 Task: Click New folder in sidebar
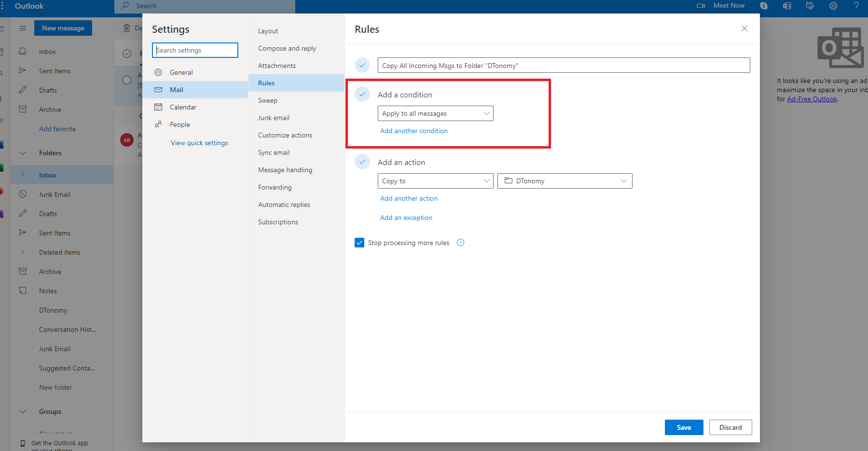click(x=55, y=387)
